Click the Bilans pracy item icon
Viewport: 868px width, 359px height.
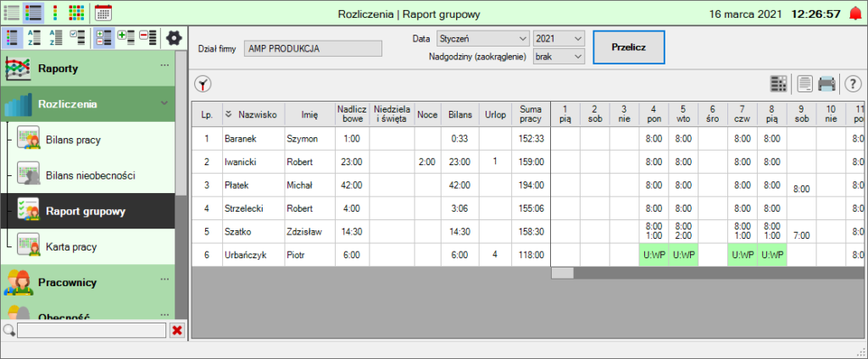(x=28, y=138)
